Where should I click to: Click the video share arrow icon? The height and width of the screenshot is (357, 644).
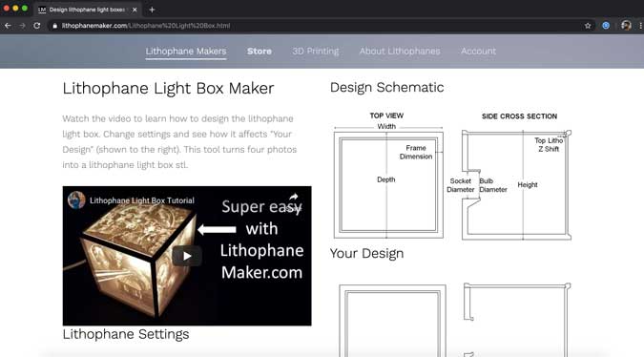coord(293,197)
